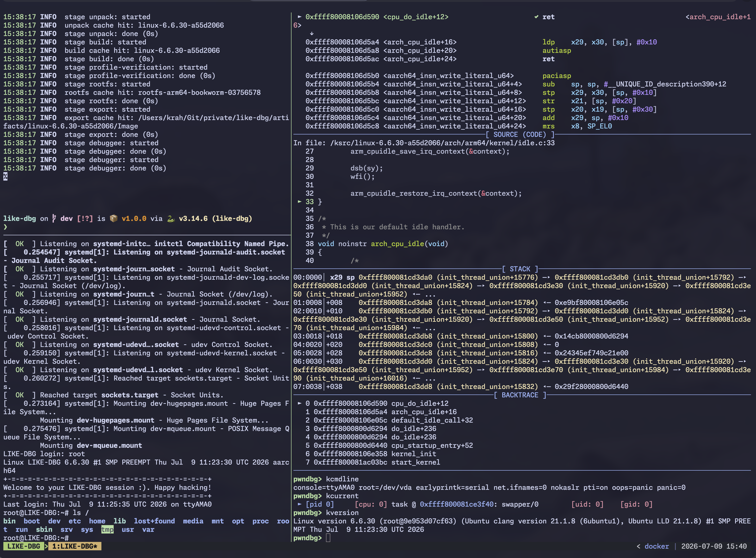Click the snake Python icon before v3.14.6

171,218
